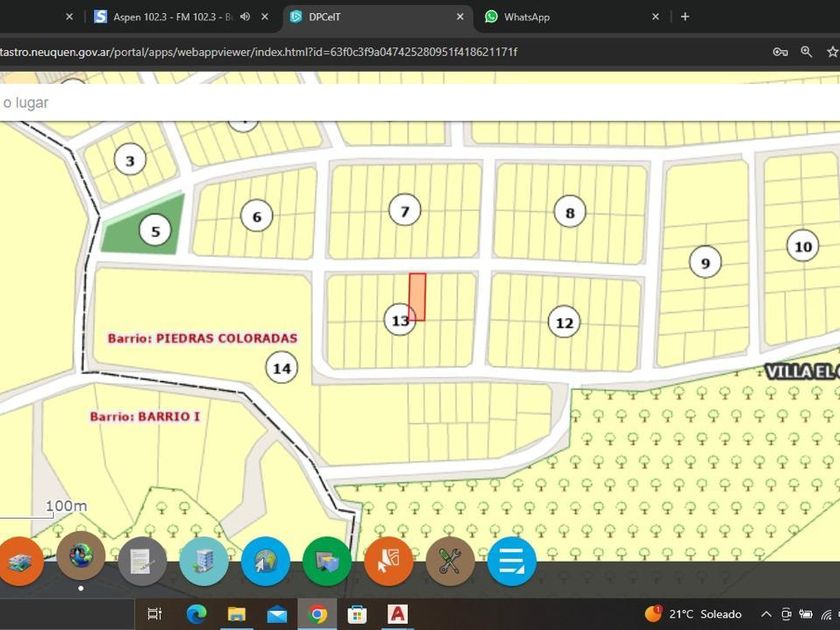Image resolution: width=840 pixels, height=630 pixels.
Task: Open AutoCAD from the taskbar
Action: (x=398, y=614)
